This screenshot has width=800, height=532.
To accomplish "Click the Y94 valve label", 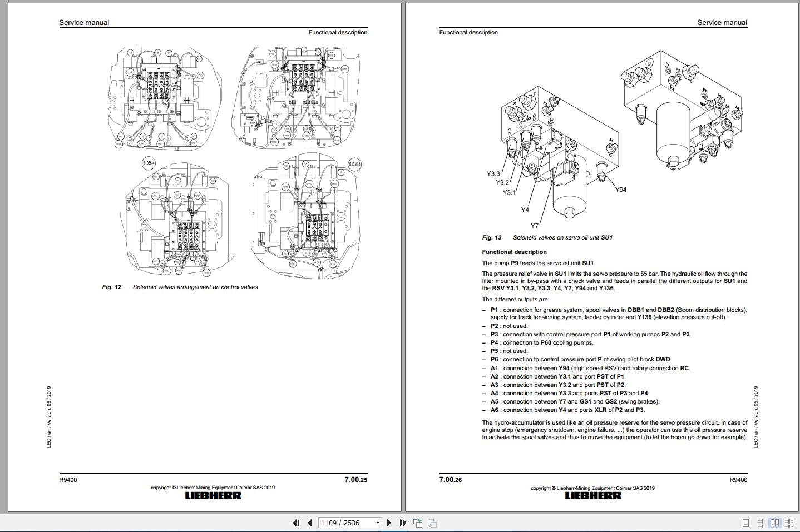I will click(x=621, y=190).
